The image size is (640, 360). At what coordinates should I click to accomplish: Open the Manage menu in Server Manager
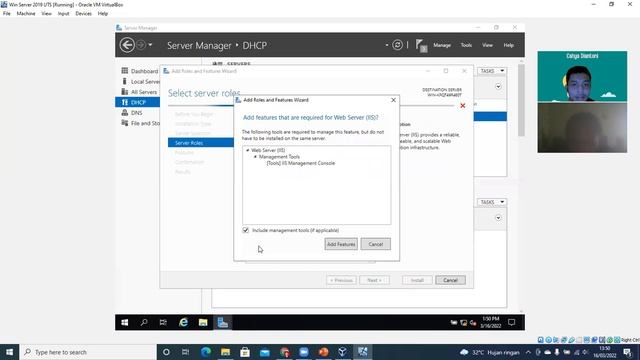[x=442, y=45]
